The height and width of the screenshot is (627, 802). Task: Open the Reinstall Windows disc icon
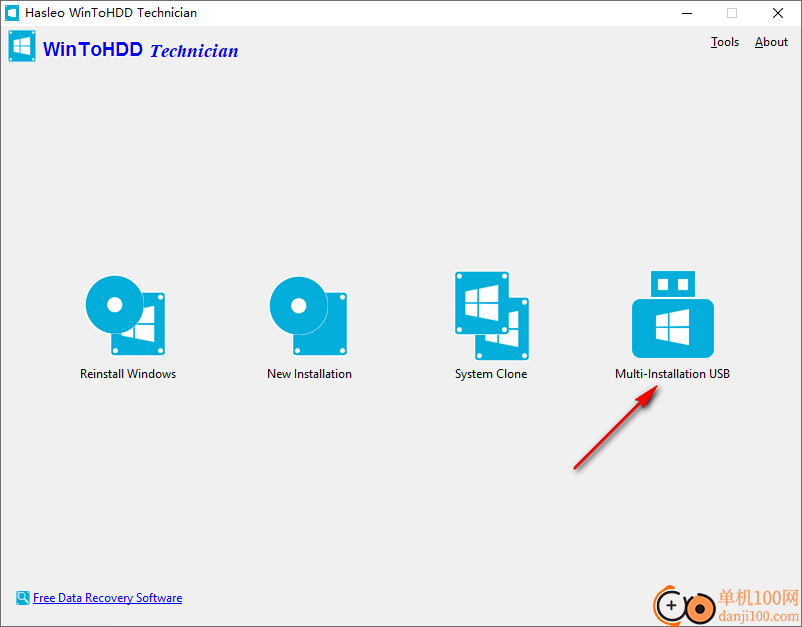click(125, 316)
